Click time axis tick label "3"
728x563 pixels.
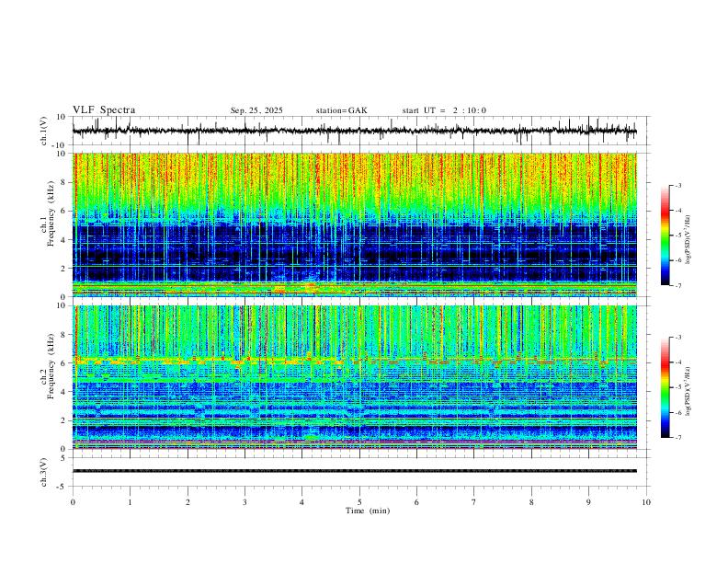(245, 502)
